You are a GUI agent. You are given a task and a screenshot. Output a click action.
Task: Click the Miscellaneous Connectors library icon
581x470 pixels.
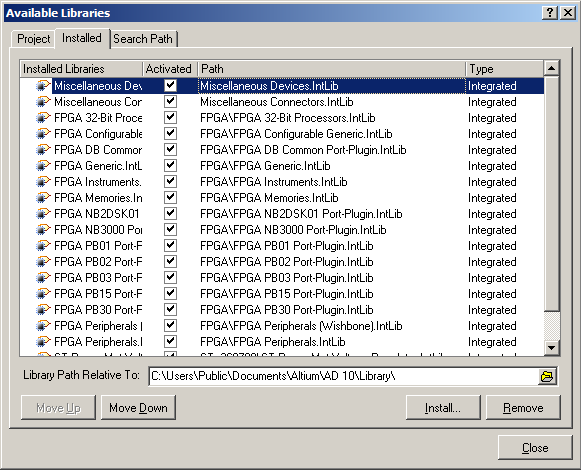(x=43, y=102)
